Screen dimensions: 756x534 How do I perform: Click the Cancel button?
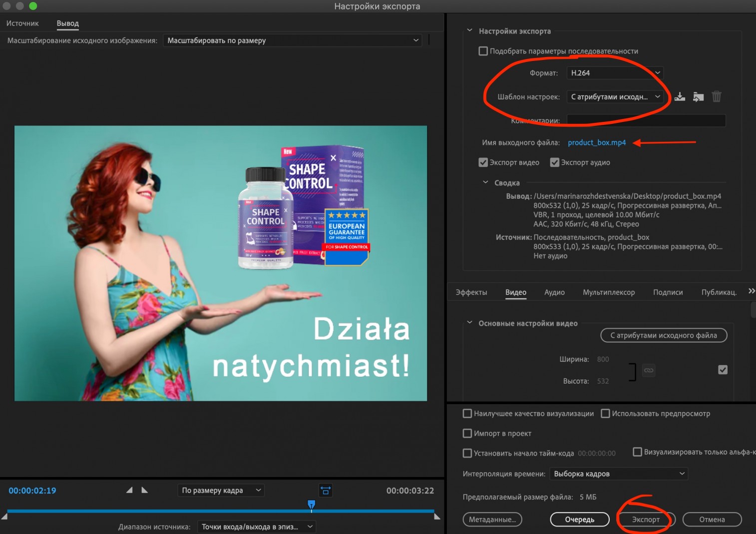(x=712, y=520)
